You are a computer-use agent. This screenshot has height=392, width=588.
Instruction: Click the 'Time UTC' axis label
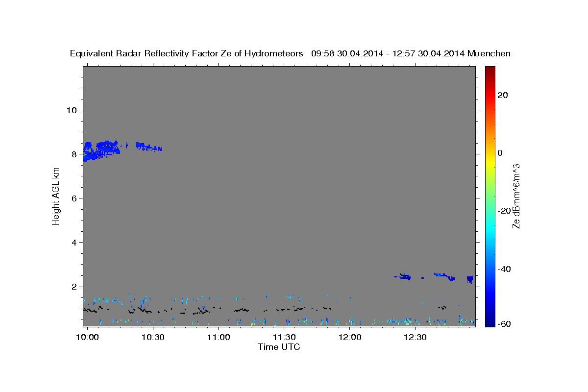point(279,347)
